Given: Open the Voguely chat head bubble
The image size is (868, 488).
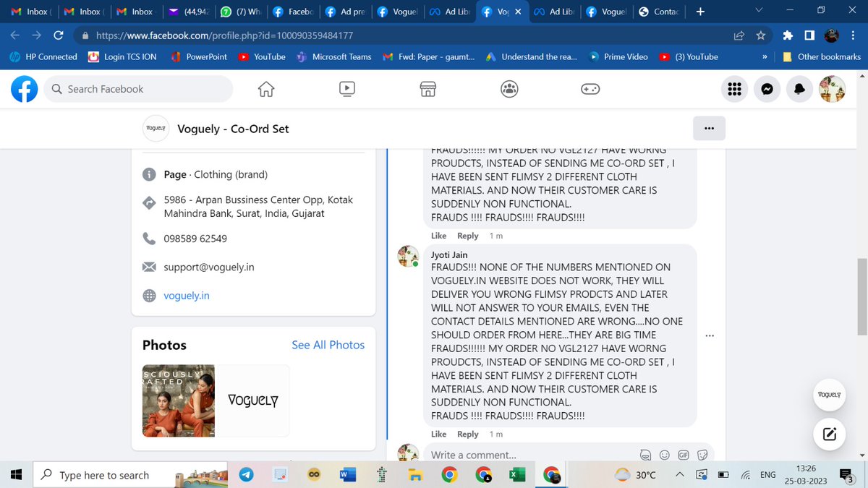Looking at the screenshot, I should [829, 395].
